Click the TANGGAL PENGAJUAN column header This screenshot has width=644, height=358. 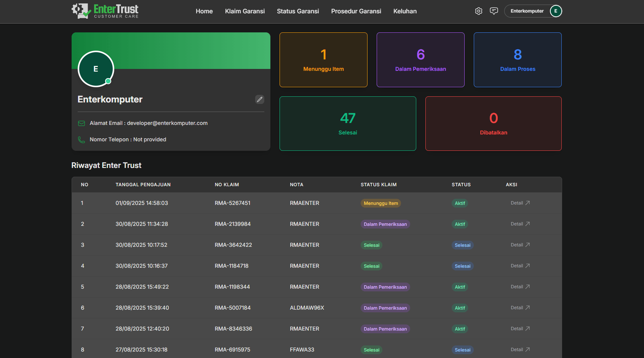pos(143,185)
